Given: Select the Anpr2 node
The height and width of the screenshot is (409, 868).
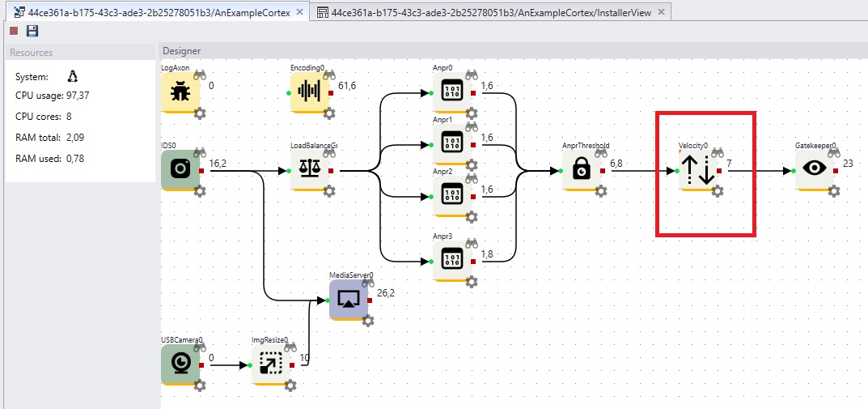Looking at the screenshot, I should click(451, 196).
